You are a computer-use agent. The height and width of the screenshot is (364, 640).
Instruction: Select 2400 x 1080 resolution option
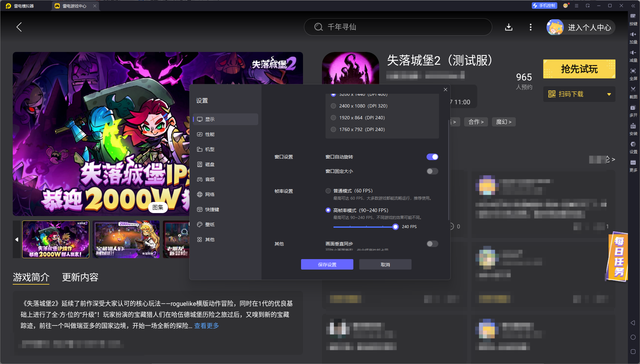pos(333,106)
